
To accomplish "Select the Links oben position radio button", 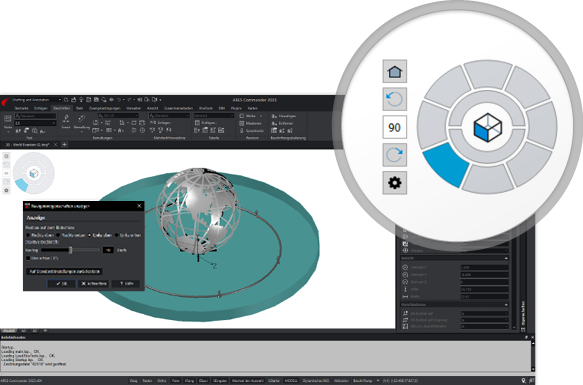I will pyautogui.click(x=89, y=235).
